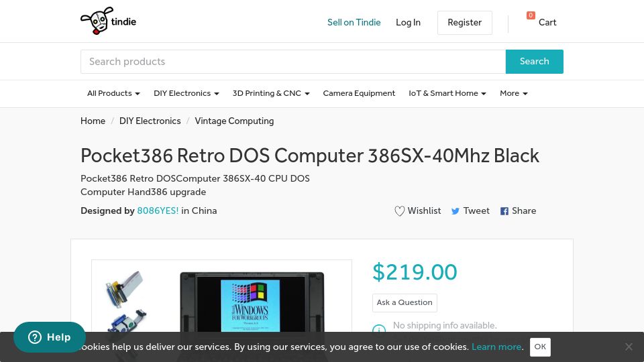Click Tweet share text link
Image resolution: width=644 pixels, height=362 pixels.
pos(476,211)
